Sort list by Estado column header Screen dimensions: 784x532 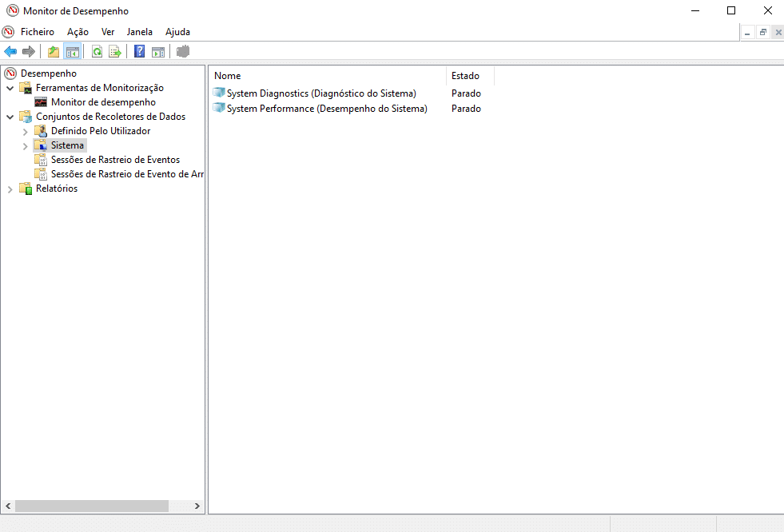click(468, 76)
